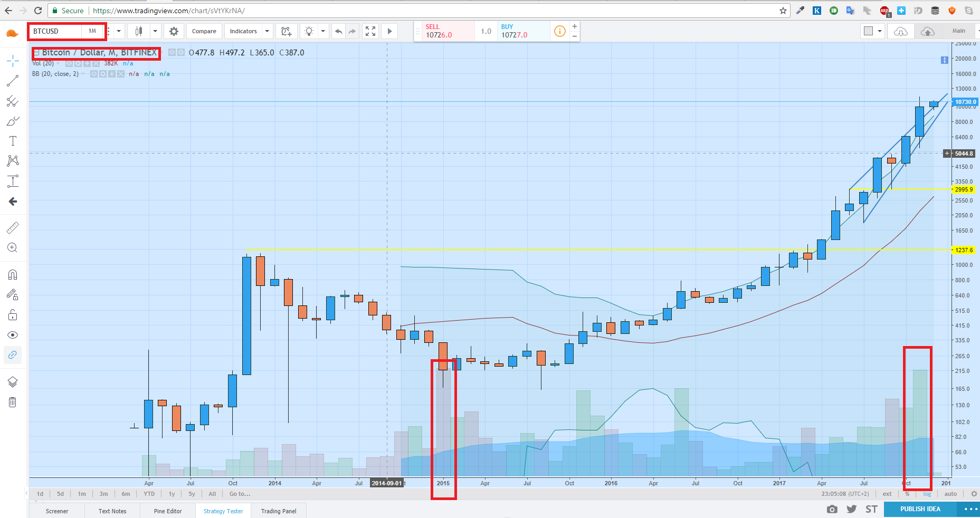Enter fullscreen chart mode
980x518 pixels.
pyautogui.click(x=370, y=31)
